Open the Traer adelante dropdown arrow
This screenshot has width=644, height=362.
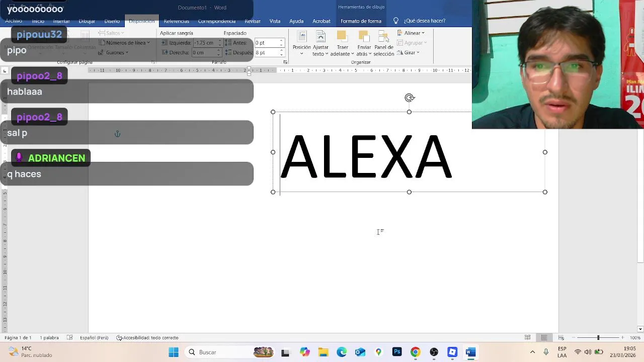tap(353, 54)
